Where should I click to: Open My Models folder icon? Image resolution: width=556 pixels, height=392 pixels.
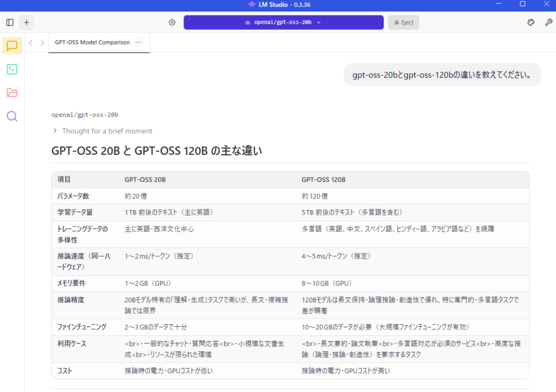point(12,92)
